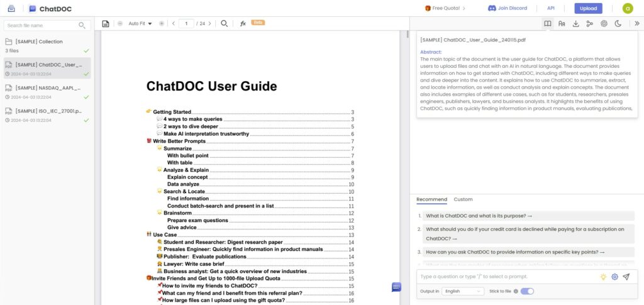Select the [SAMPLE] ChatDOC_User_ file
The width and height of the screenshot is (644, 305).
tap(47, 68)
